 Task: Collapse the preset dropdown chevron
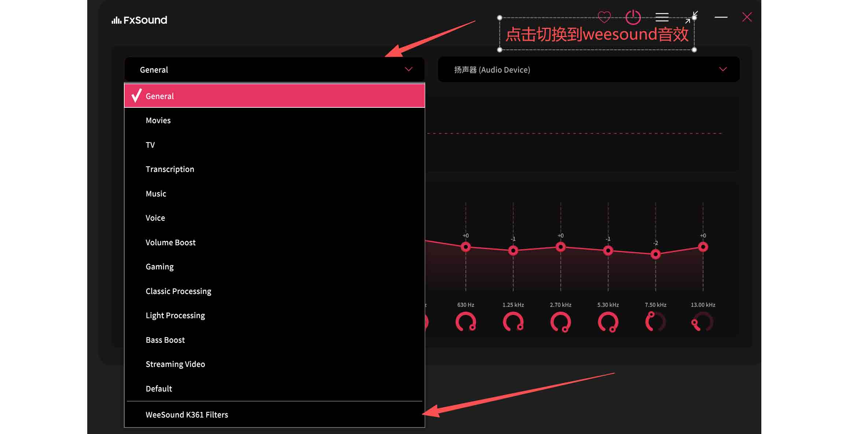click(408, 69)
